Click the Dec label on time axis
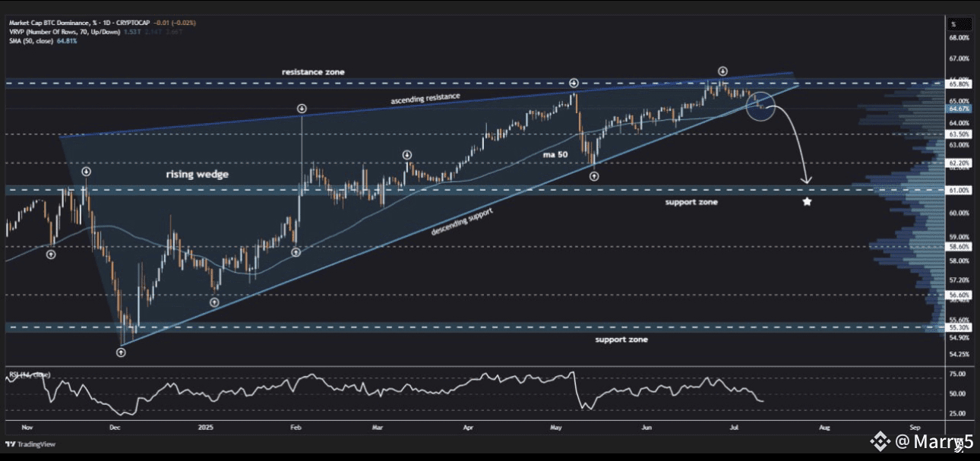This screenshot has width=980, height=461. [x=115, y=427]
